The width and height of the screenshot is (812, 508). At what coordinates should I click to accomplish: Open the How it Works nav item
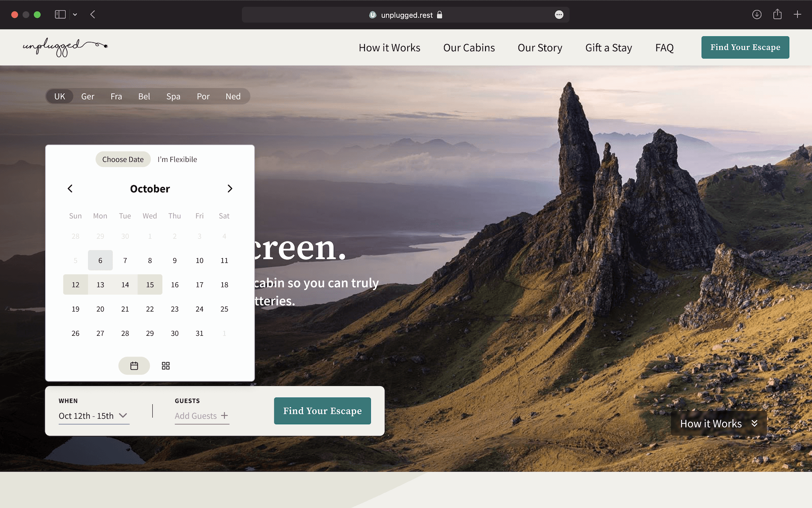click(390, 47)
